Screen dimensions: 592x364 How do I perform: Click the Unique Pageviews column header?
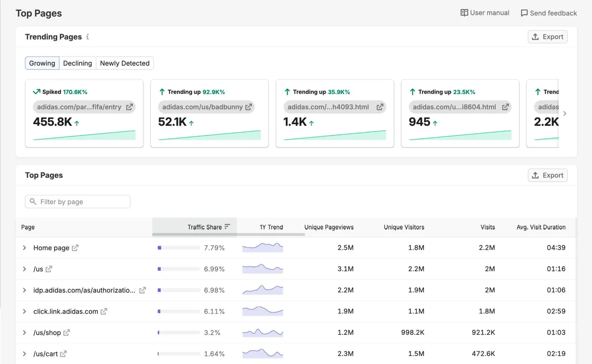pyautogui.click(x=329, y=227)
